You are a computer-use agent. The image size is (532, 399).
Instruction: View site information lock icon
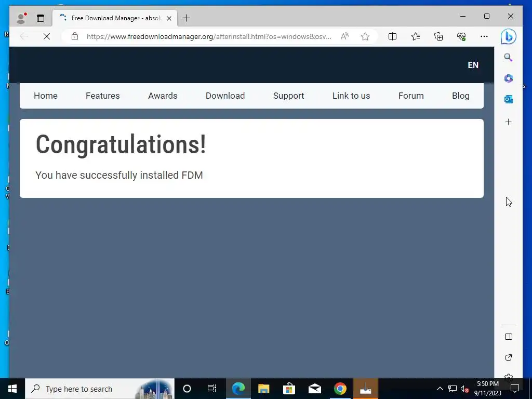(x=75, y=36)
